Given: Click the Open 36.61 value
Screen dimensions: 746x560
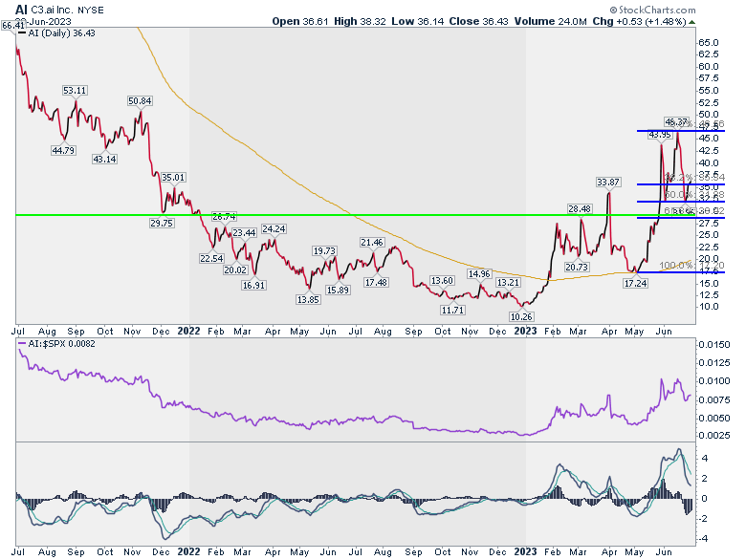Looking at the screenshot, I should click(299, 21).
